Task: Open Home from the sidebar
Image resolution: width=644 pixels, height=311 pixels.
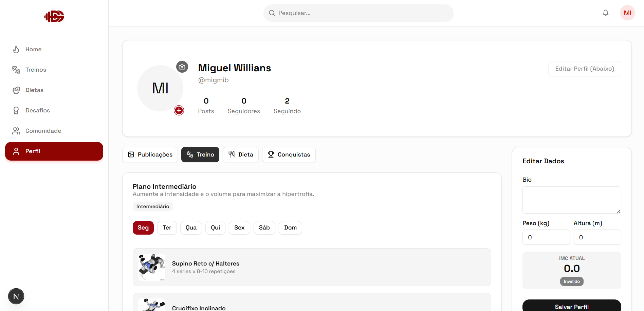Action: [33, 49]
